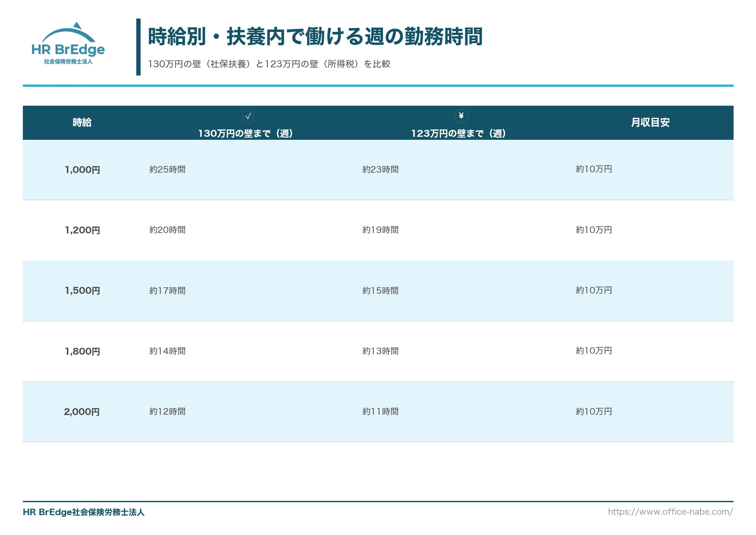Select the 1,800円 hourly wage cell

pos(82,351)
